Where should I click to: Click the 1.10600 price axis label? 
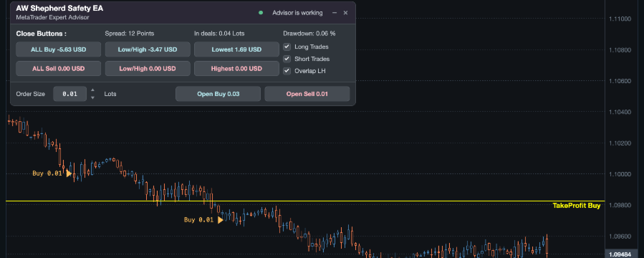point(620,81)
